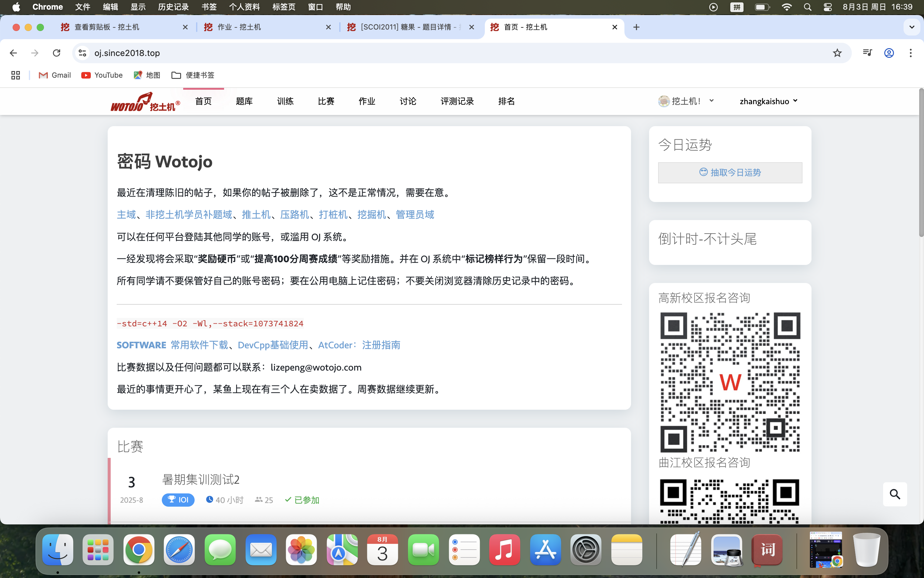Open the 比赛 navigation item
Viewport: 924px width, 578px height.
326,101
